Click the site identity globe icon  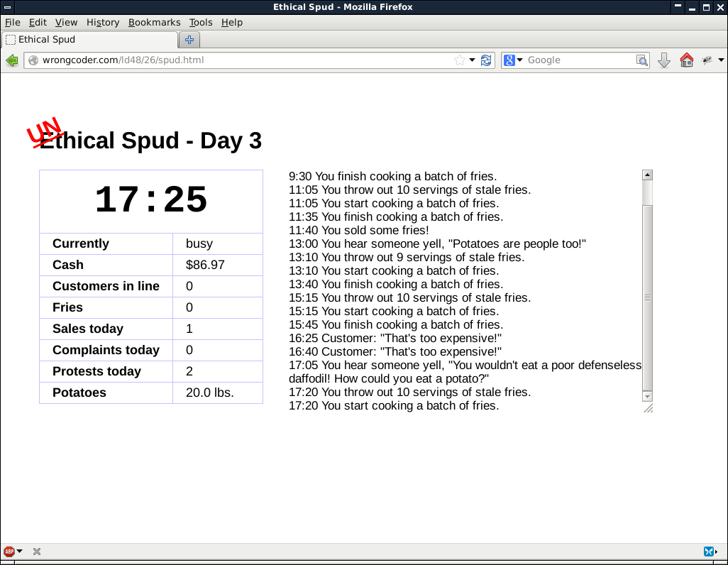(33, 60)
